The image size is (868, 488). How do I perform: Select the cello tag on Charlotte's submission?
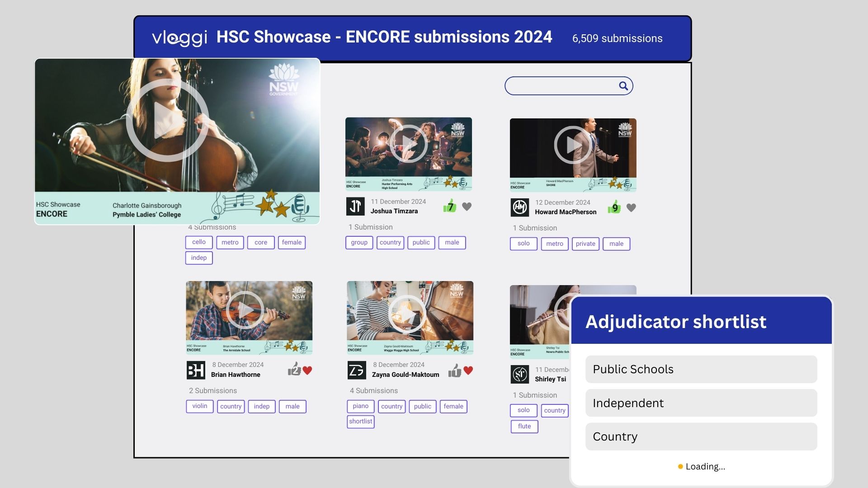pyautogui.click(x=198, y=242)
